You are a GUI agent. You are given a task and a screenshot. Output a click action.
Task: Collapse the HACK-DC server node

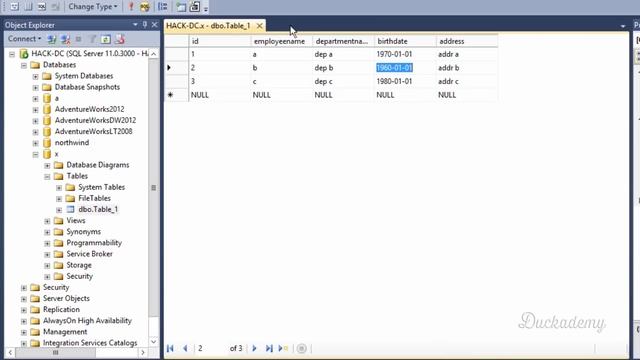[12, 54]
